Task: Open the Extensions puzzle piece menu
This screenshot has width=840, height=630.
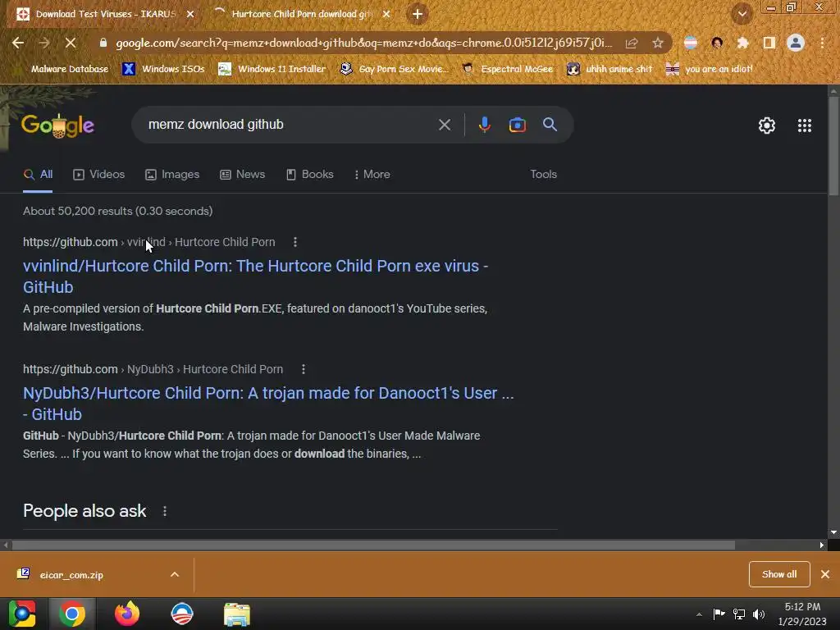Action: pyautogui.click(x=742, y=43)
